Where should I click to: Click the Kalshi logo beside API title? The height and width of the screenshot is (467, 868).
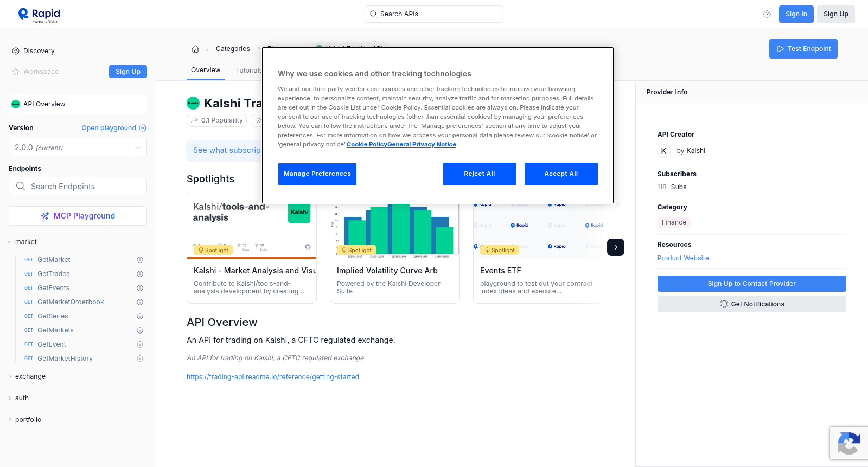[x=193, y=103]
